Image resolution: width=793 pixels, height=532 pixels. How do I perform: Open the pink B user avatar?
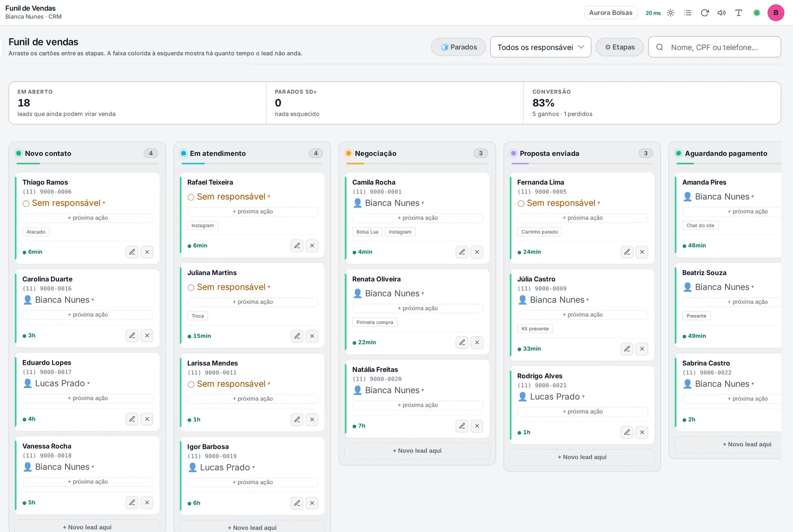[776, 13]
